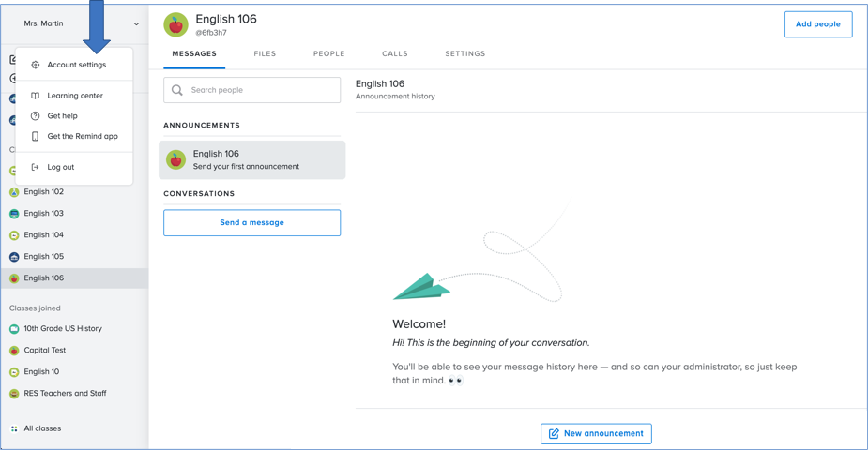Click the All classes grid icon
The width and height of the screenshot is (868, 450).
tap(14, 428)
